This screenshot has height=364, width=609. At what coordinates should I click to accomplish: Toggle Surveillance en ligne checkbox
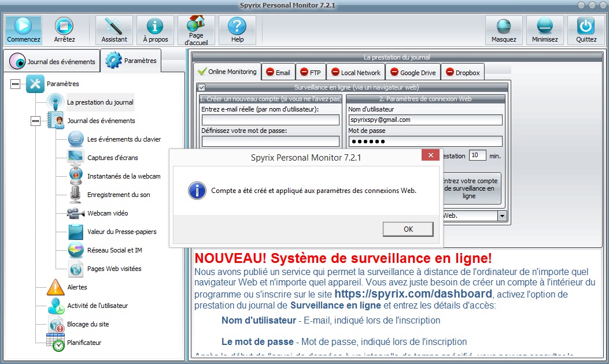(202, 87)
